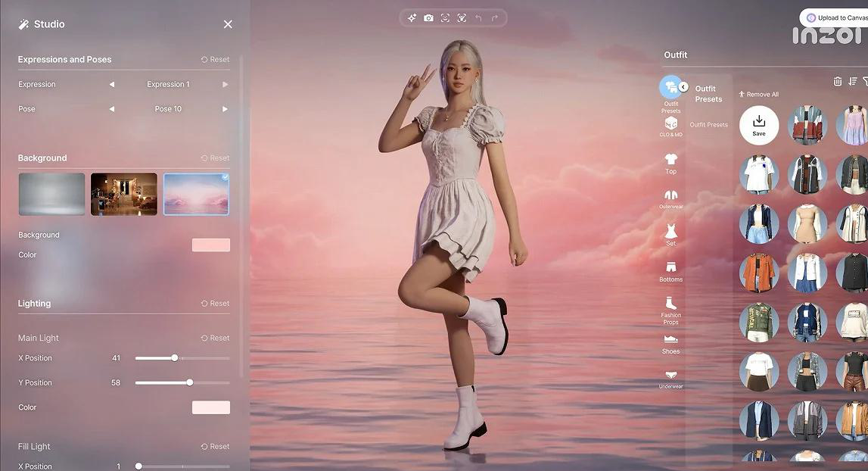Image resolution: width=868 pixels, height=471 pixels.
Task: Choose the cozy room background thumbnail
Action: click(124, 194)
